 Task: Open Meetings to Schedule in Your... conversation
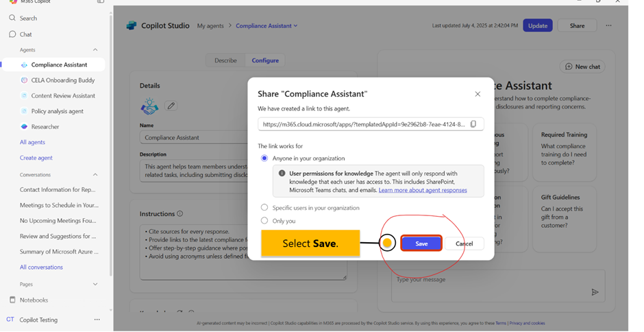click(x=59, y=205)
